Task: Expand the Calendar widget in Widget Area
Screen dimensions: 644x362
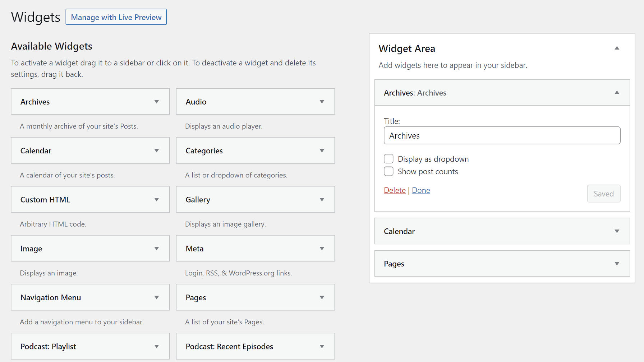Action: coord(617,231)
